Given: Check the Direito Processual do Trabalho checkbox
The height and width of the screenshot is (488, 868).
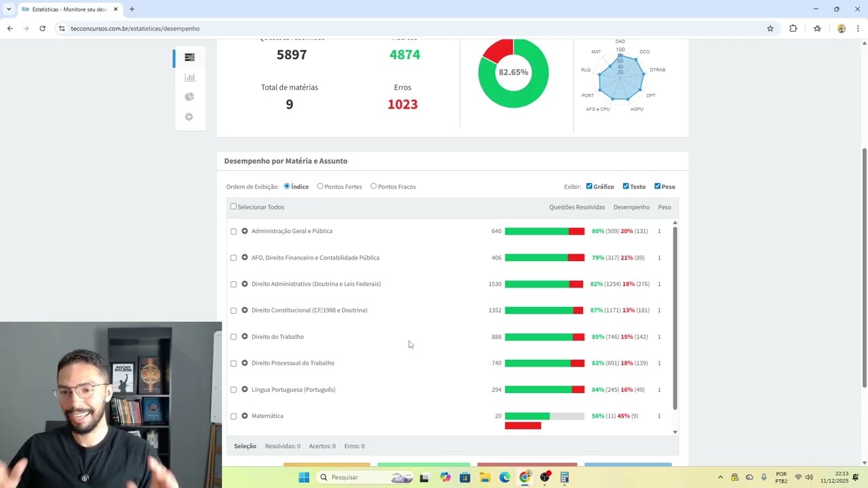Looking at the screenshot, I should pos(233,363).
